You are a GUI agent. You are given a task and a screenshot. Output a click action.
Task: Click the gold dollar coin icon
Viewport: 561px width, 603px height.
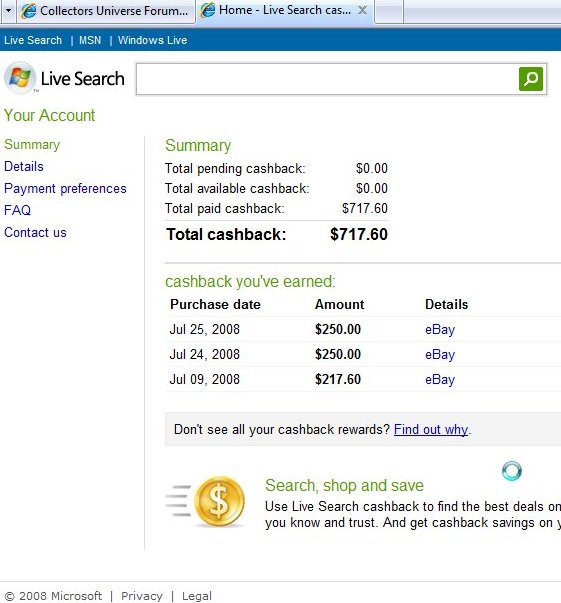(219, 501)
